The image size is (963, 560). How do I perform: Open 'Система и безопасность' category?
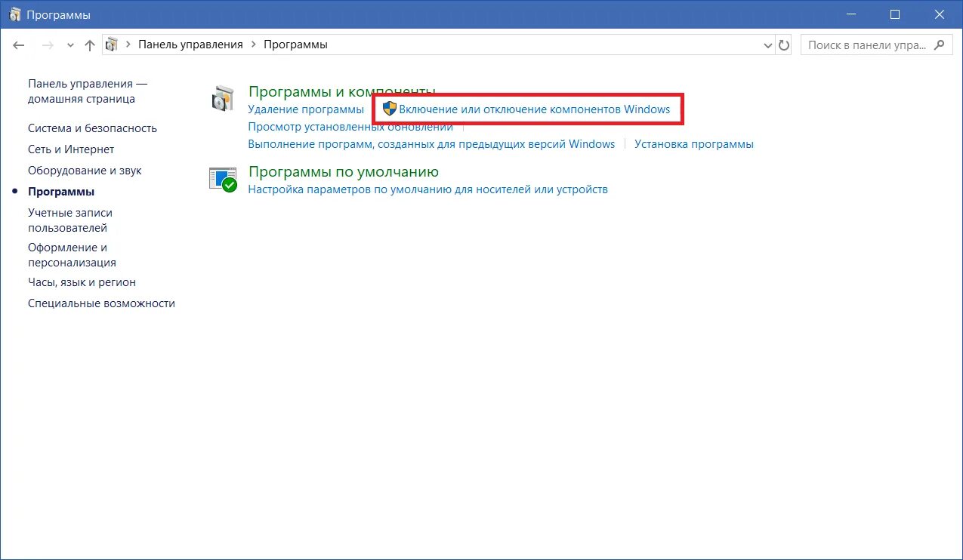pos(92,128)
